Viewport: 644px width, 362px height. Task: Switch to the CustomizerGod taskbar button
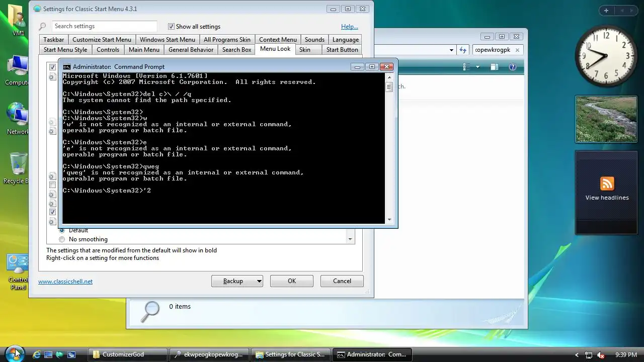(129, 354)
